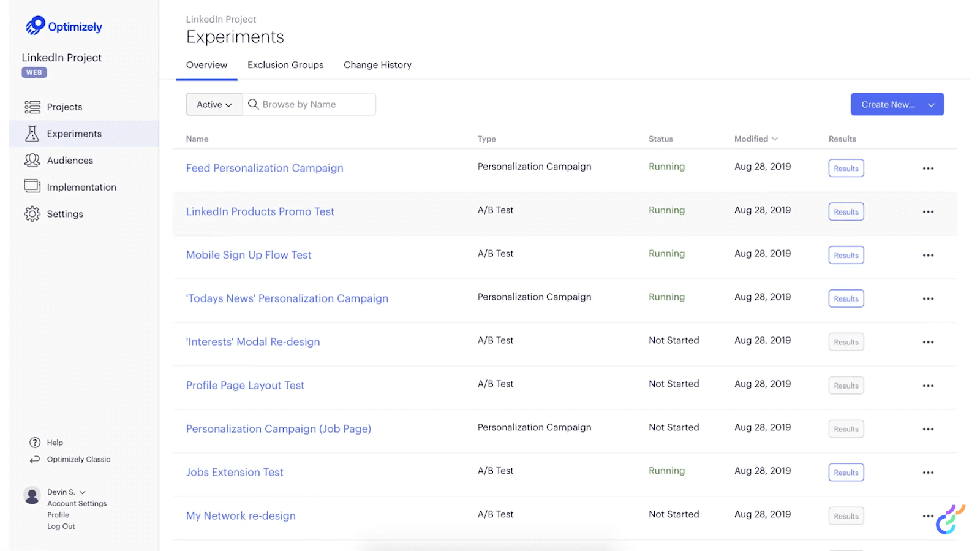This screenshot has width=980, height=551.
Task: Open more options for LinkedIn Products Promo Test
Action: click(x=928, y=212)
